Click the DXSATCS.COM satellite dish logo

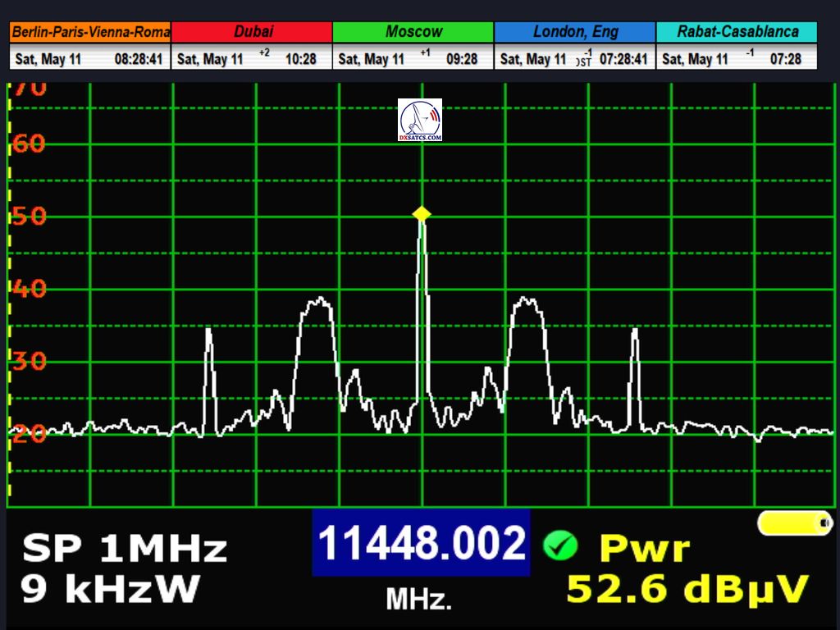pyautogui.click(x=420, y=120)
